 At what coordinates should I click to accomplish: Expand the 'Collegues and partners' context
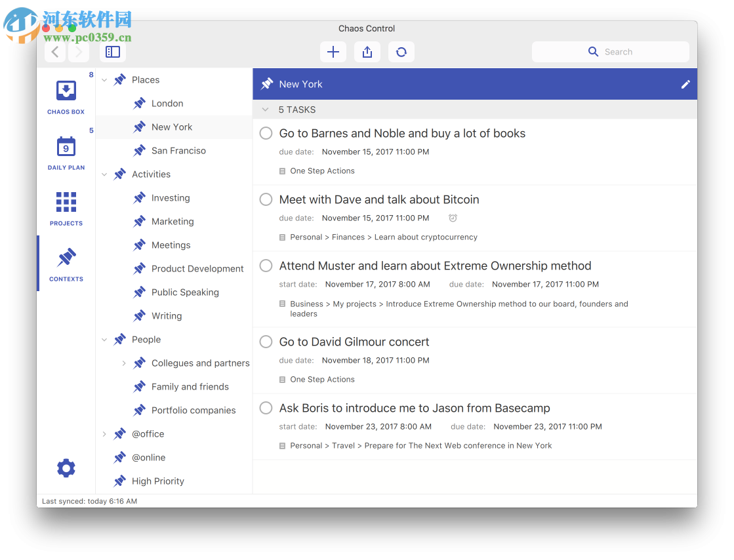(124, 363)
